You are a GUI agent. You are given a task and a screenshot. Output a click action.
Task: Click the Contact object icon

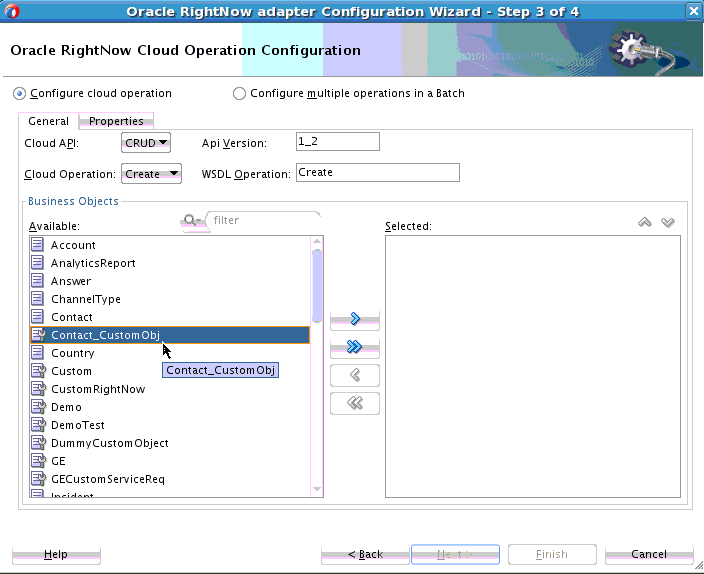pos(38,317)
